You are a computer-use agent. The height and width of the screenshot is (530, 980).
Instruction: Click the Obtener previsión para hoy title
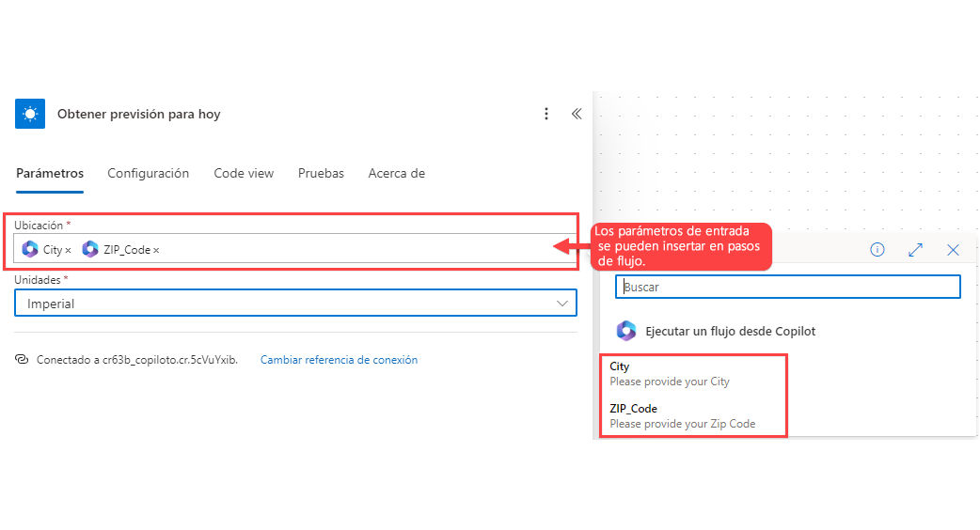pos(139,115)
